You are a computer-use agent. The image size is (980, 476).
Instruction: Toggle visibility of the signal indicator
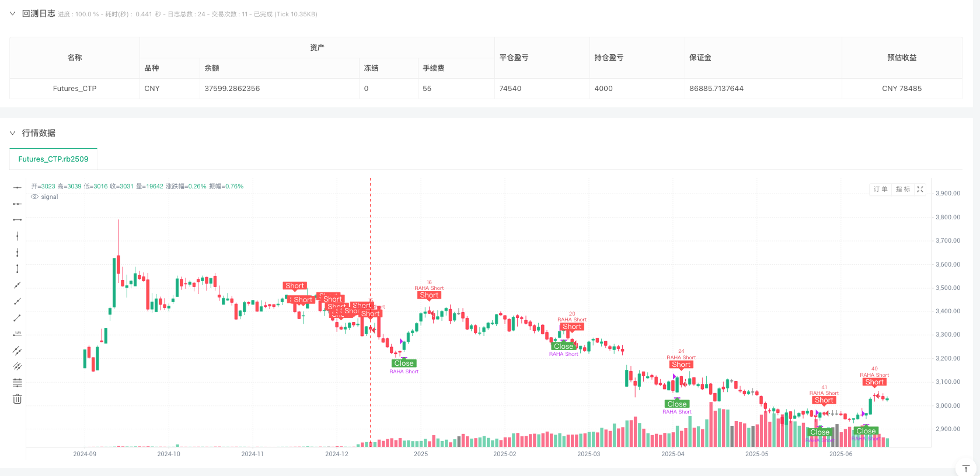[x=35, y=197]
